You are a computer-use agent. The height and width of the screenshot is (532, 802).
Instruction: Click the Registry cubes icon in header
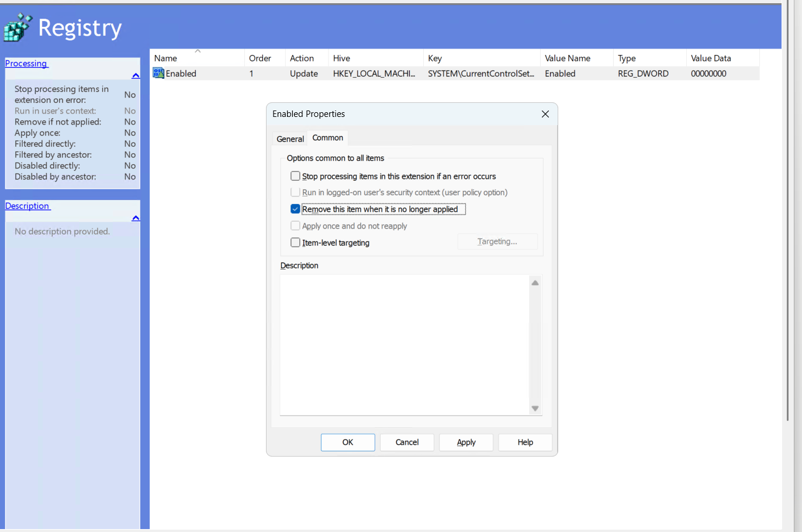(x=18, y=27)
